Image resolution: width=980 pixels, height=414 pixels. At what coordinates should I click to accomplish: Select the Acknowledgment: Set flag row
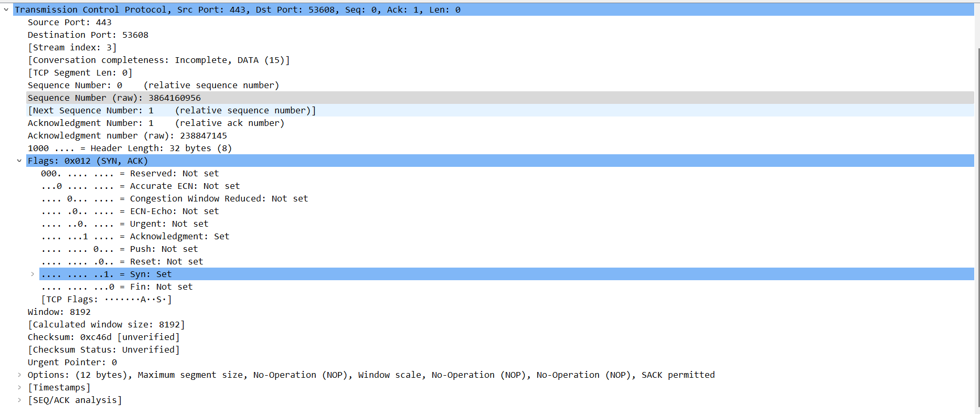coord(135,236)
